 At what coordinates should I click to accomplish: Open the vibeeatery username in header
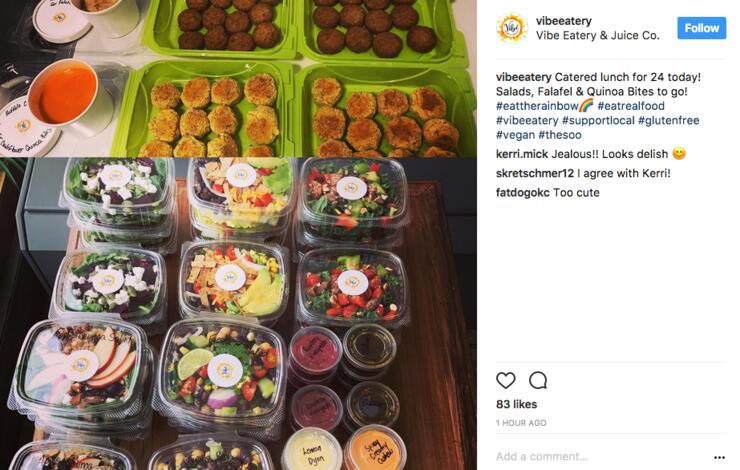563,21
